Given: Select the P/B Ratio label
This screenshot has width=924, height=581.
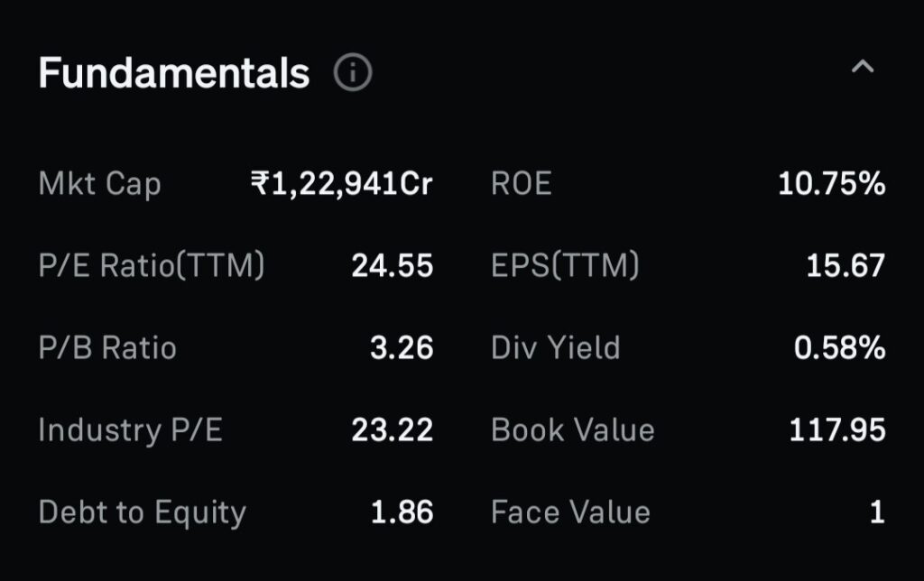Looking at the screenshot, I should [x=107, y=348].
